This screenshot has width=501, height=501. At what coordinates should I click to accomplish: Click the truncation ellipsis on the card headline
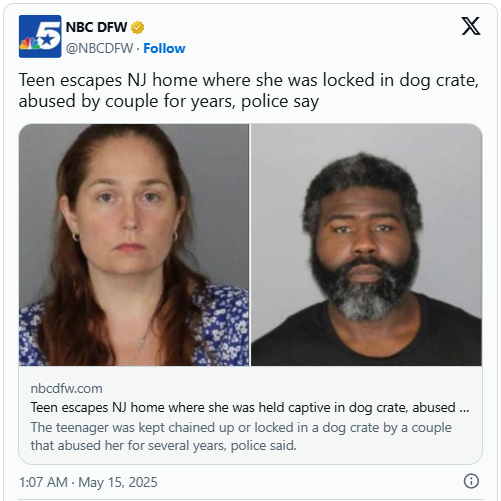pyautogui.click(x=464, y=410)
